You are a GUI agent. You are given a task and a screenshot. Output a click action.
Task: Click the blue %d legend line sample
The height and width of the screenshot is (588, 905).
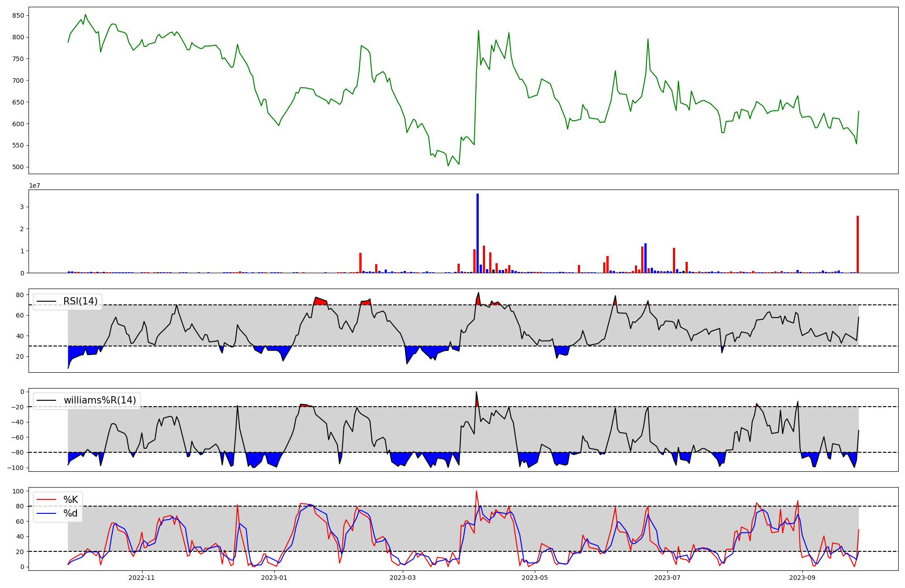click(46, 513)
